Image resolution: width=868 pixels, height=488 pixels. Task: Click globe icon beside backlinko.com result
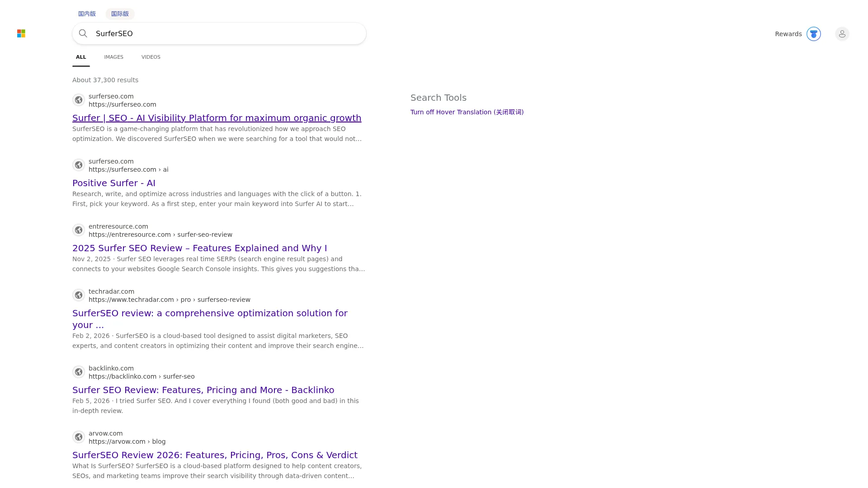click(79, 372)
